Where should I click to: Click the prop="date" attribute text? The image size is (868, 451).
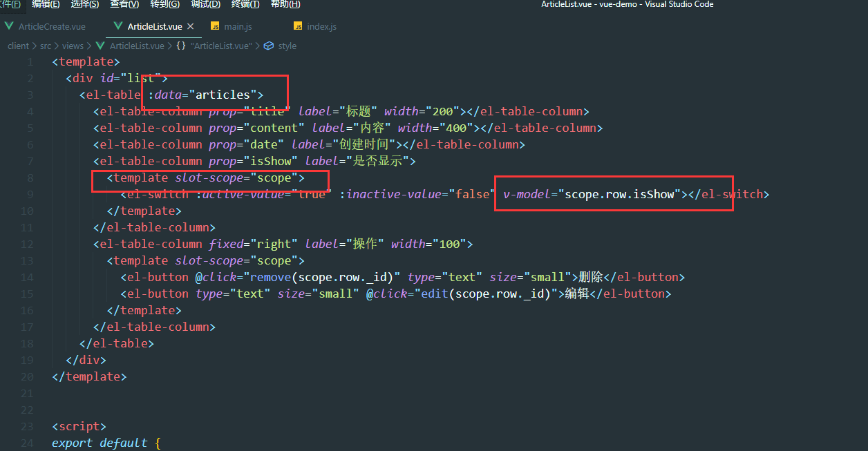247,144
